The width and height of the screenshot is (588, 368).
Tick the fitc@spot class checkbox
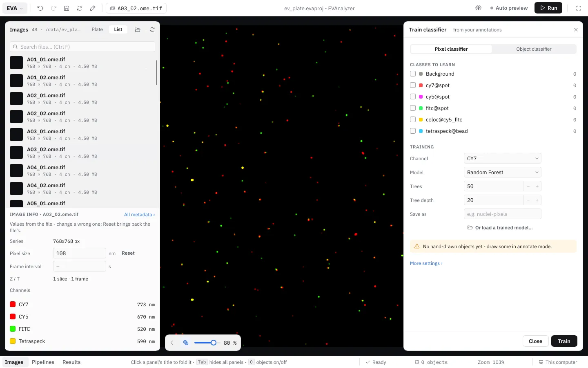click(x=413, y=108)
